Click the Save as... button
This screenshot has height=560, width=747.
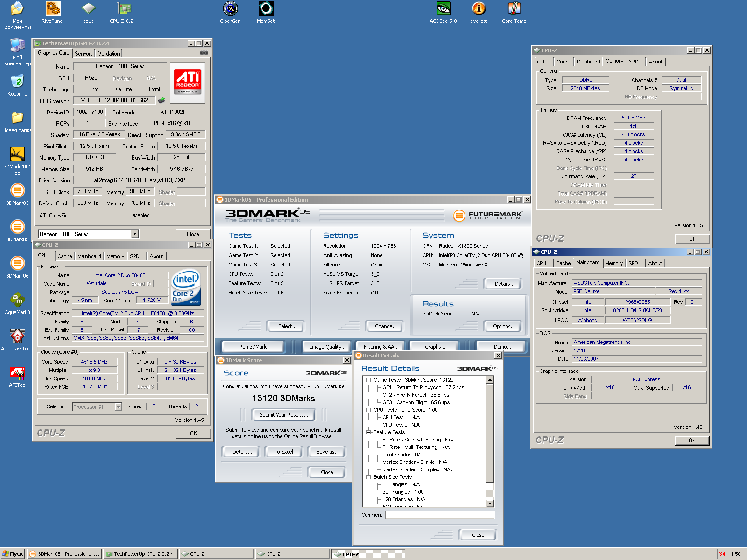[x=327, y=452]
